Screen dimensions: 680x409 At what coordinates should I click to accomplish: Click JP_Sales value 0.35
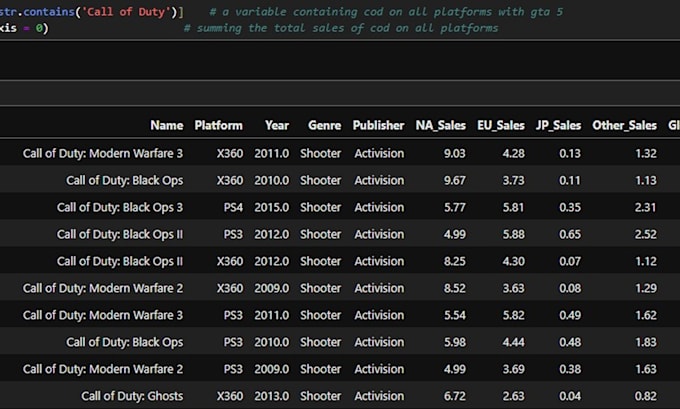570,207
